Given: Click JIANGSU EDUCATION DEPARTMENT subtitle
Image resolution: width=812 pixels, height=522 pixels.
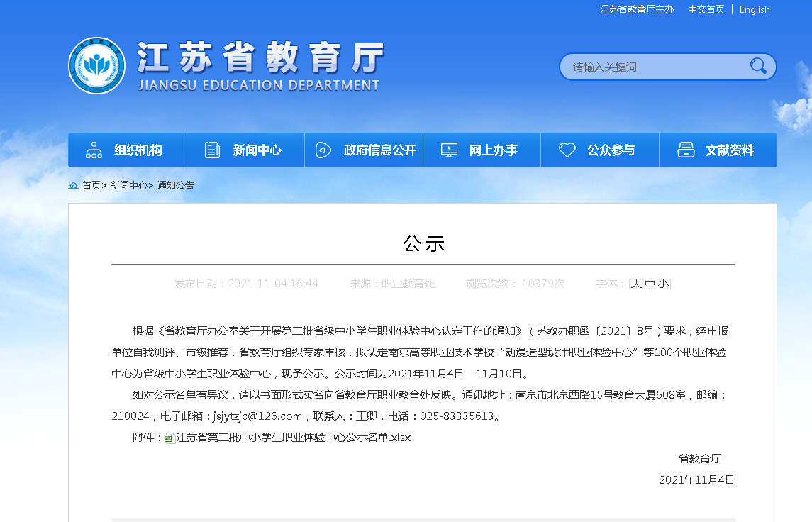Looking at the screenshot, I should click(259, 85).
